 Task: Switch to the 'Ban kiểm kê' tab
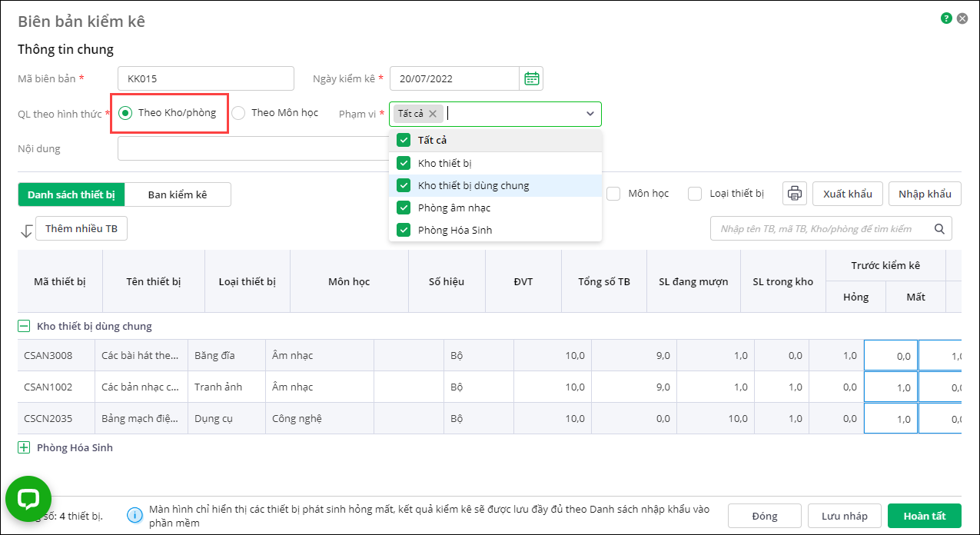[x=178, y=194]
